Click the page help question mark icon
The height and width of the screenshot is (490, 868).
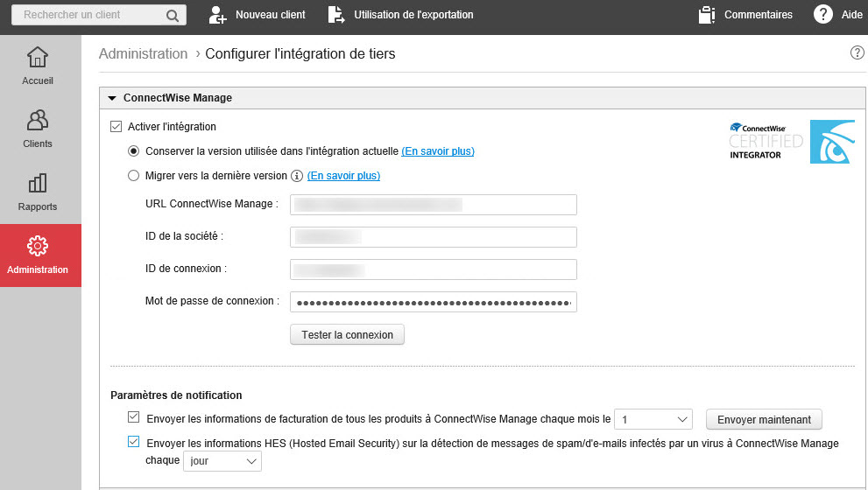click(857, 53)
